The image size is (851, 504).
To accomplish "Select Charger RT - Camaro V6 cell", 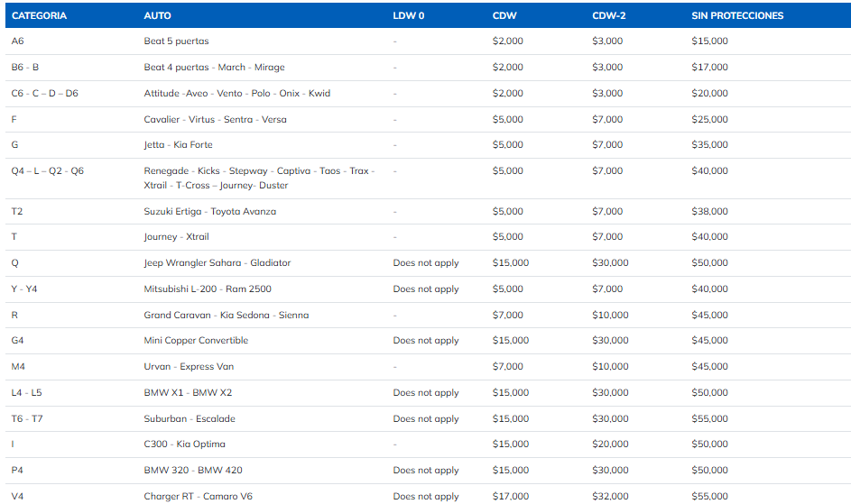I will pyautogui.click(x=199, y=497).
